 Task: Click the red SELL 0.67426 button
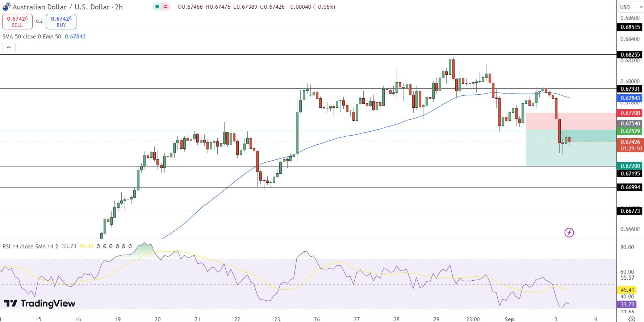click(17, 21)
